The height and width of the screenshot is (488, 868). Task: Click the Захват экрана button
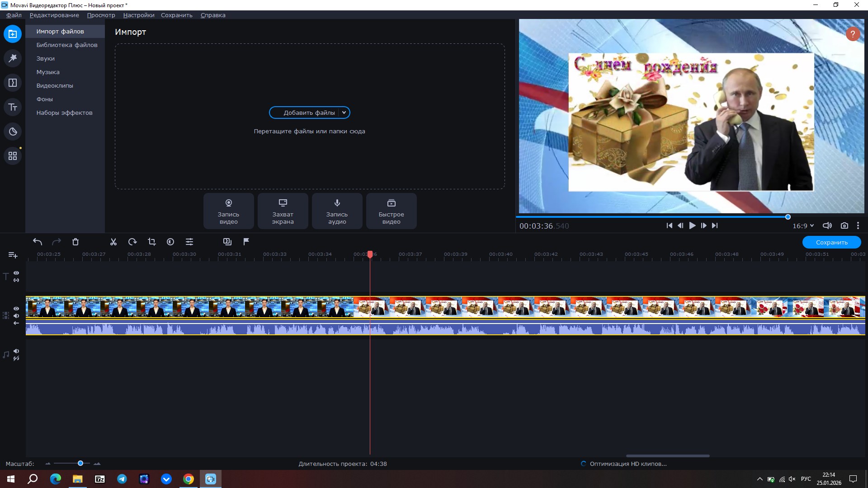[283, 211]
